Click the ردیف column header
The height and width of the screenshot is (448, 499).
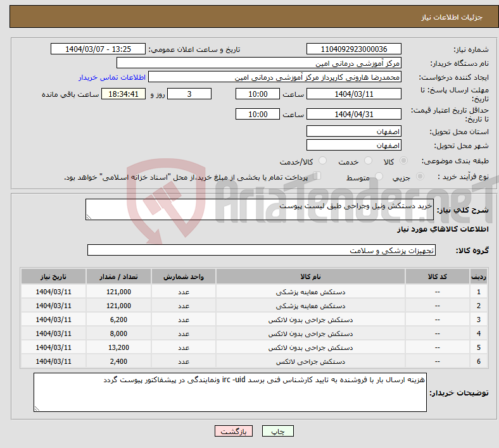tap(479, 277)
